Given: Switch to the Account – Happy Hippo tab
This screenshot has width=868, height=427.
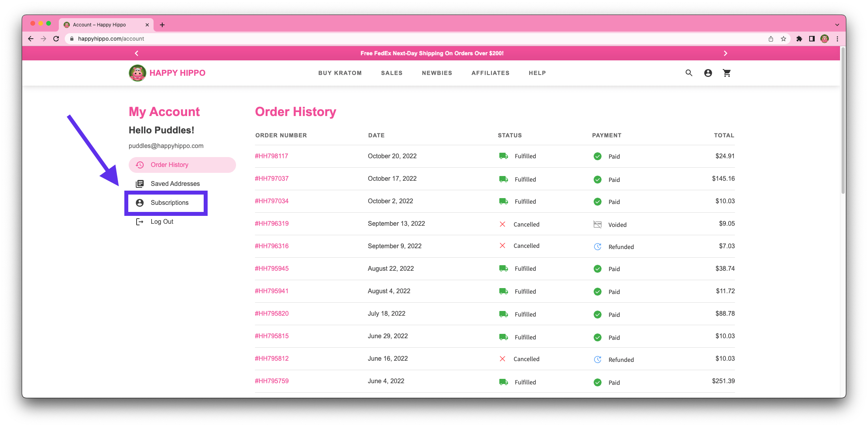Looking at the screenshot, I should click(x=99, y=24).
